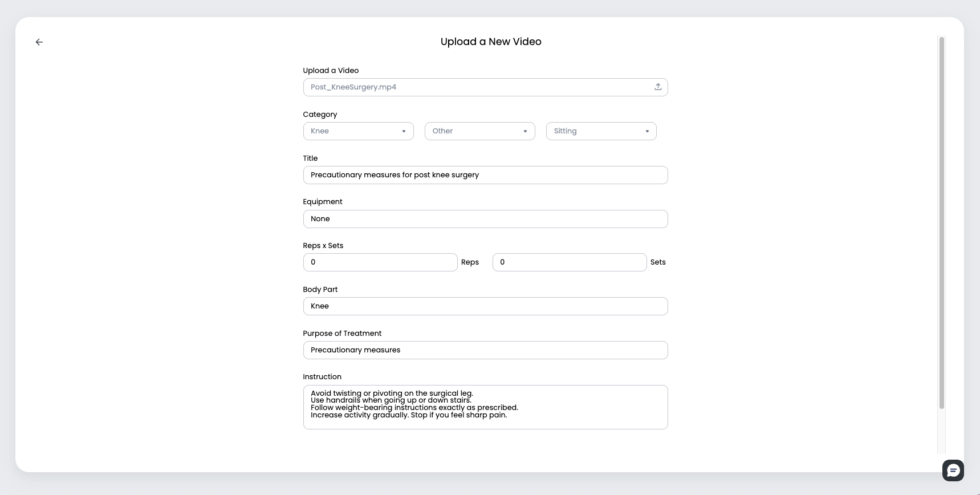Open the chat support bubble icon
Image resolution: width=980 pixels, height=495 pixels.
coord(953,470)
